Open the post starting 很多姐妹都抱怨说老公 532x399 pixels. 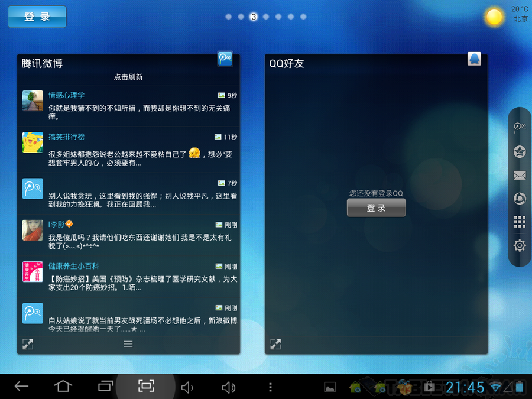click(140, 157)
